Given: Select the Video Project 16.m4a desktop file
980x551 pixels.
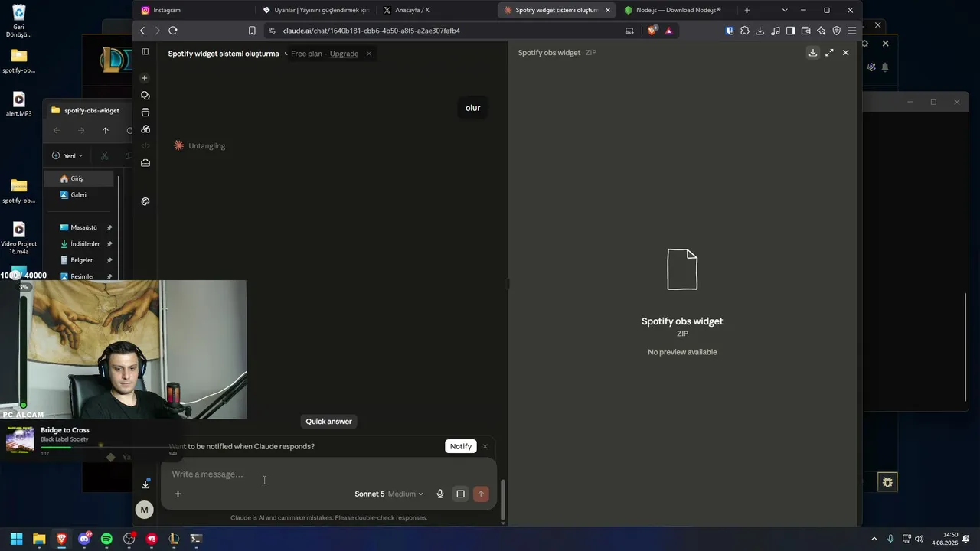Looking at the screenshot, I should pos(19,237).
